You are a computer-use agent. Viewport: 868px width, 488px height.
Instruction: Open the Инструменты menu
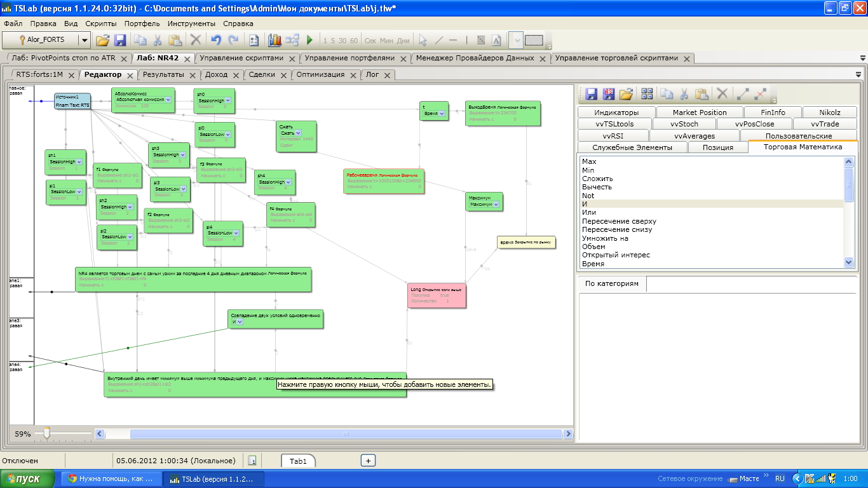coord(192,24)
